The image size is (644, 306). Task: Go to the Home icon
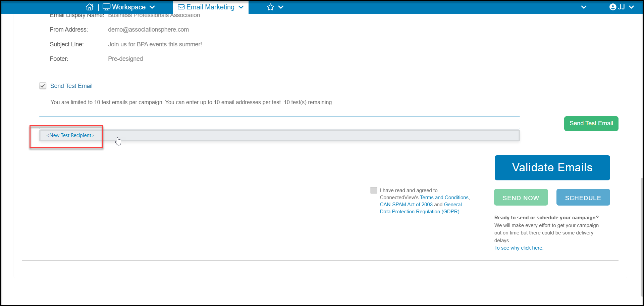[x=90, y=7]
